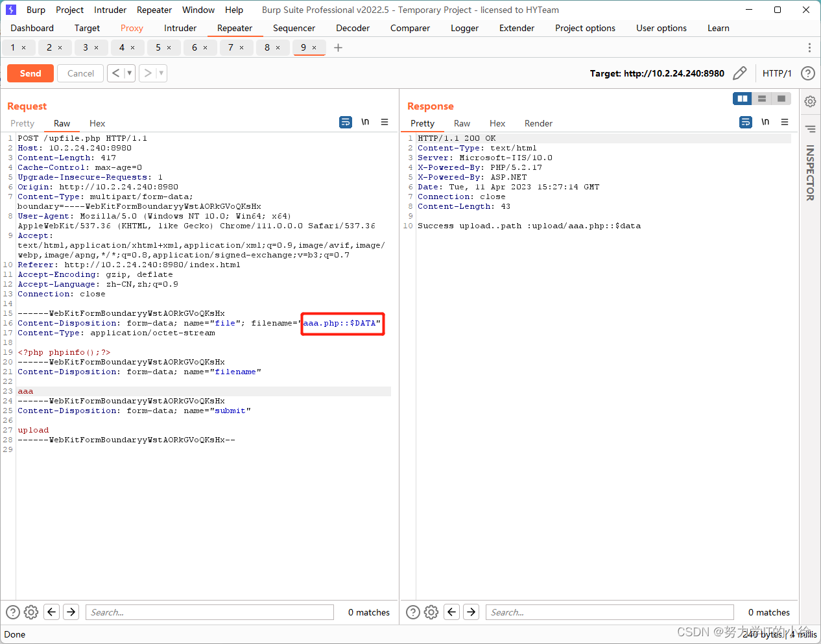The image size is (821, 644).
Task: Open Request search help icon
Action: (13, 612)
